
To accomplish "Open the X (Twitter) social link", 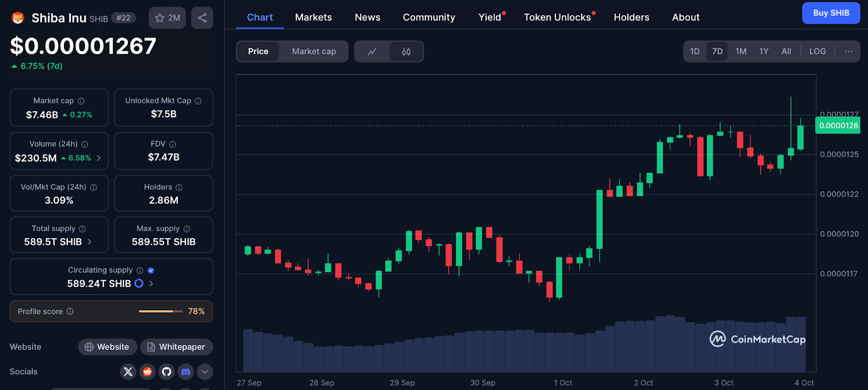I will [128, 372].
